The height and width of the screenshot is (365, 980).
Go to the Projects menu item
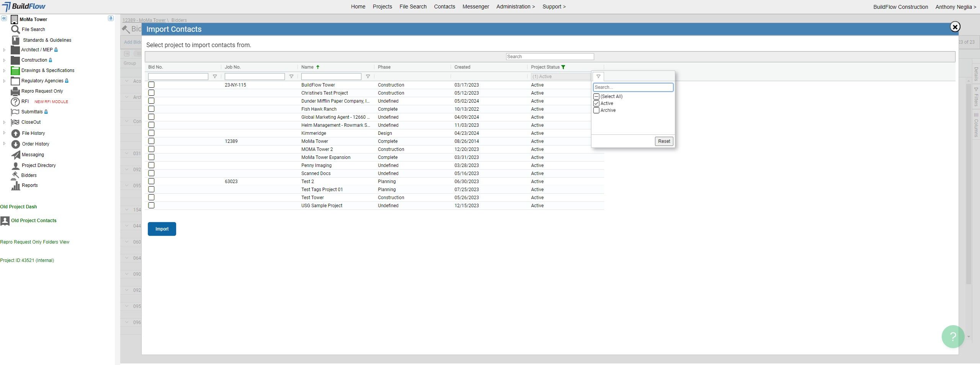(x=382, y=7)
